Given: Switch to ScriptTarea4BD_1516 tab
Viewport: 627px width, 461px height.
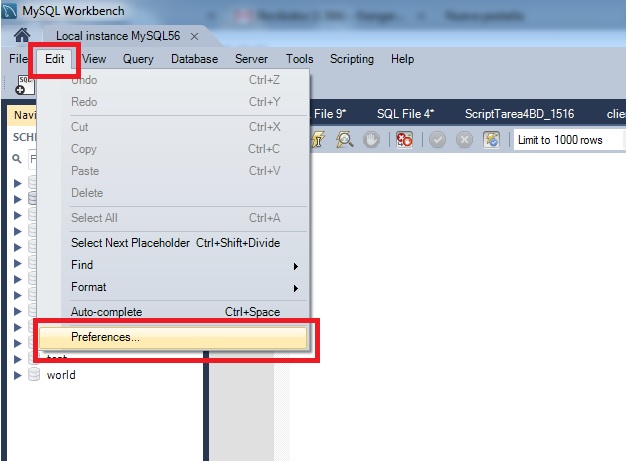Looking at the screenshot, I should 519,114.
